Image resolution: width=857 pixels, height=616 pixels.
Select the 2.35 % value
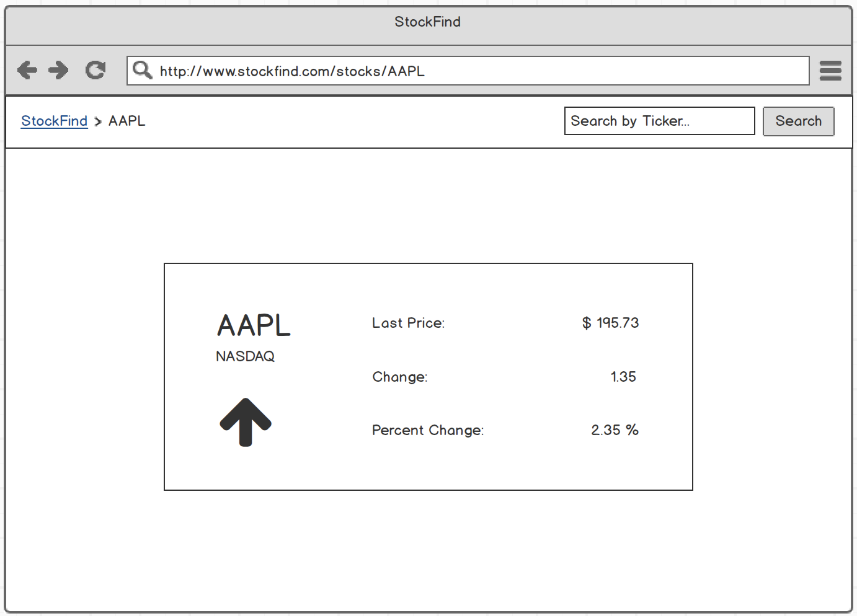point(615,430)
